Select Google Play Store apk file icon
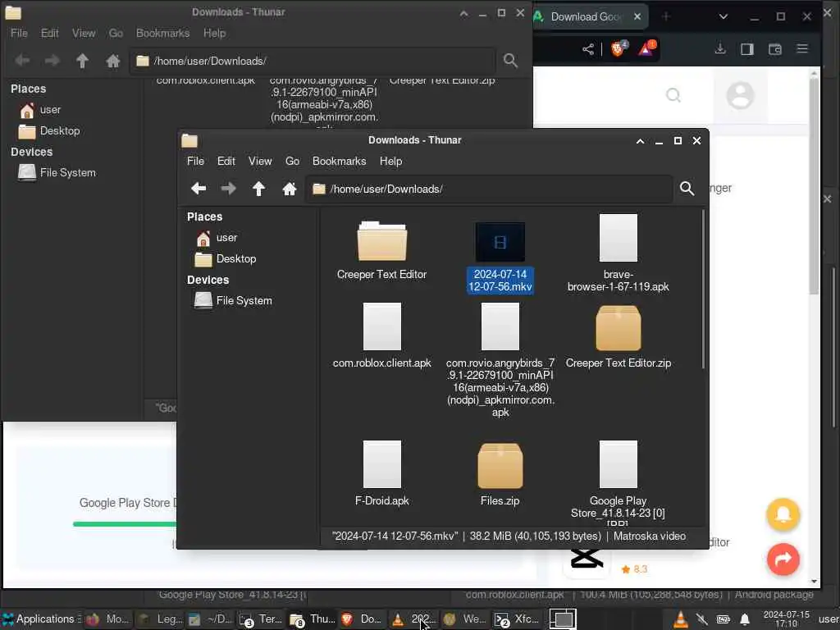This screenshot has height=630, width=840. click(x=619, y=464)
